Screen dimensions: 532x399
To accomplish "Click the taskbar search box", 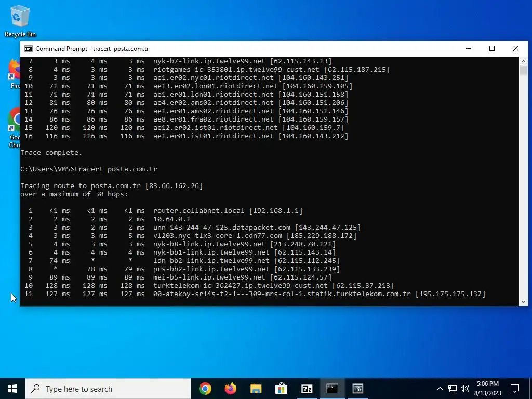I will point(108,389).
